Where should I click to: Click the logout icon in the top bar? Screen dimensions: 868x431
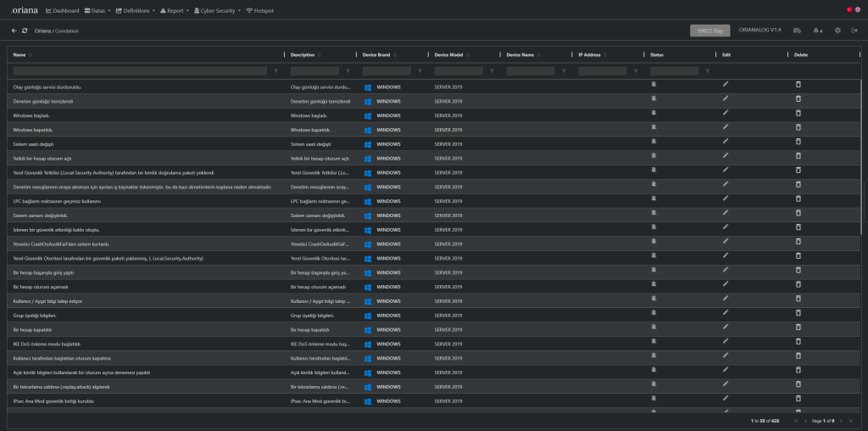tap(854, 31)
